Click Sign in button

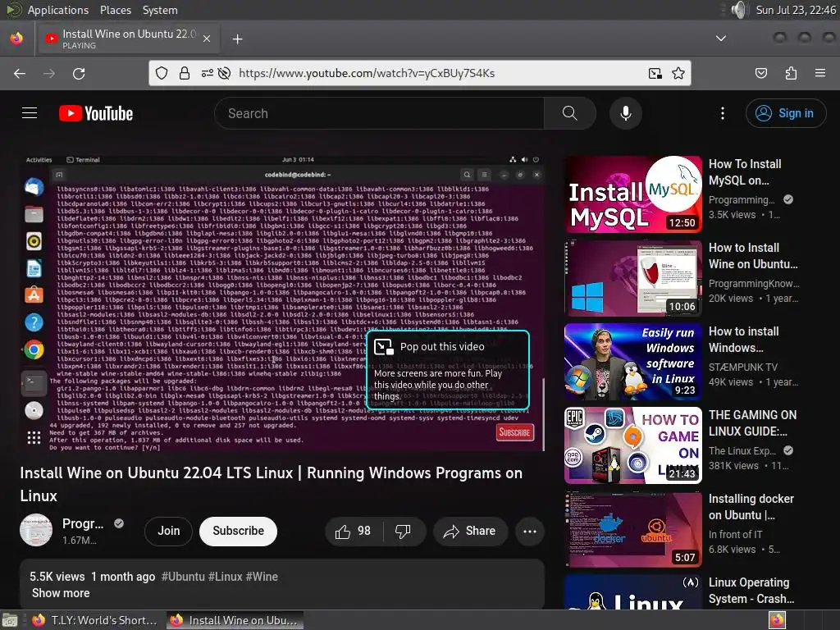click(x=785, y=113)
